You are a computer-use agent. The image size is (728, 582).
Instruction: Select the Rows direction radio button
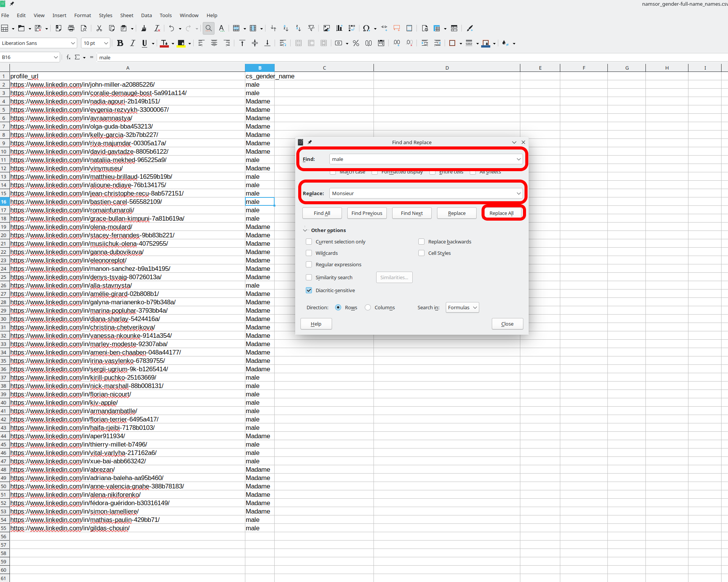(338, 307)
